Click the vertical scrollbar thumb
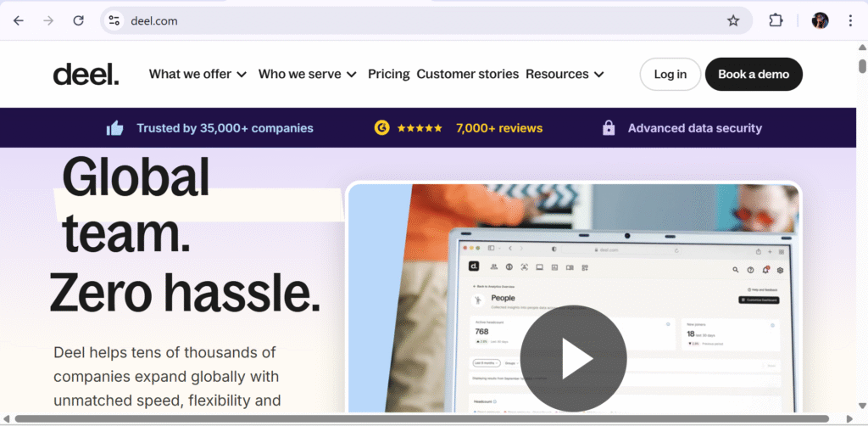868x426 pixels. click(x=862, y=66)
